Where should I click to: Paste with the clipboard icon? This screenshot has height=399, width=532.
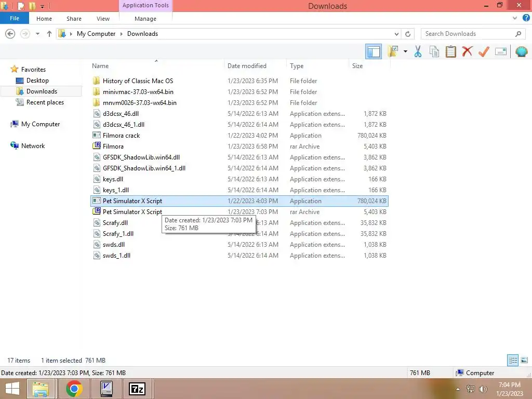tap(450, 51)
